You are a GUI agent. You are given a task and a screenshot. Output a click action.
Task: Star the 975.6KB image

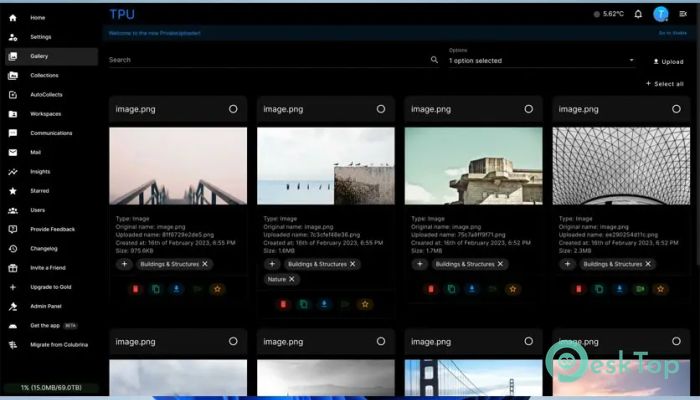217,289
